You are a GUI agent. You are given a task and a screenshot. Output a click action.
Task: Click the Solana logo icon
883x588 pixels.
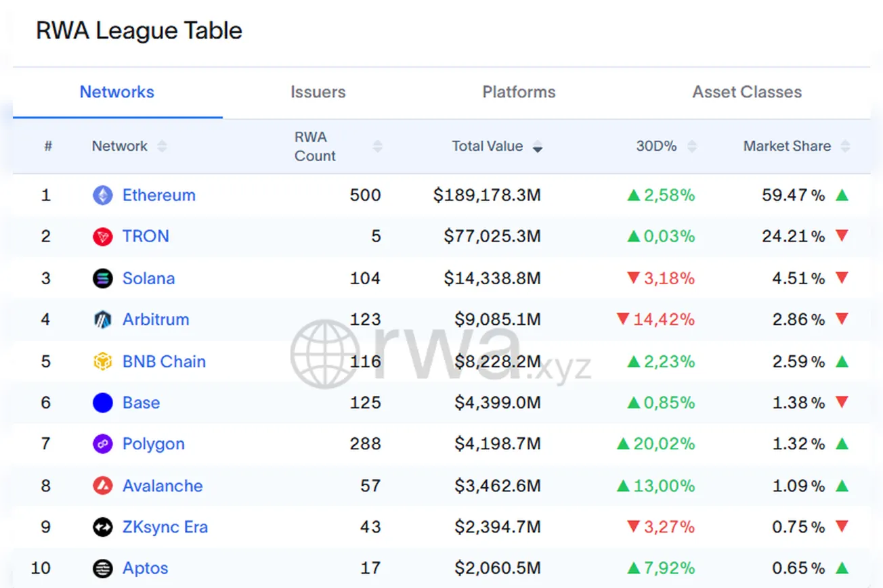pyautogui.click(x=102, y=278)
